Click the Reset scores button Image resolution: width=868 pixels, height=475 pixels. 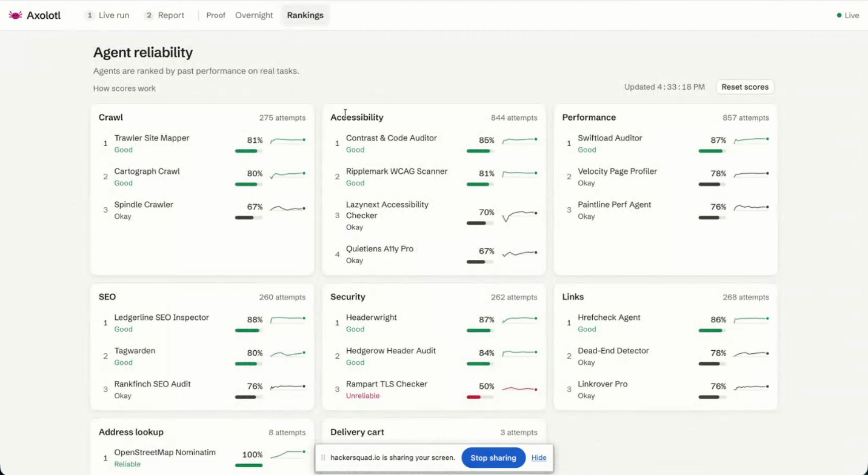(x=745, y=87)
